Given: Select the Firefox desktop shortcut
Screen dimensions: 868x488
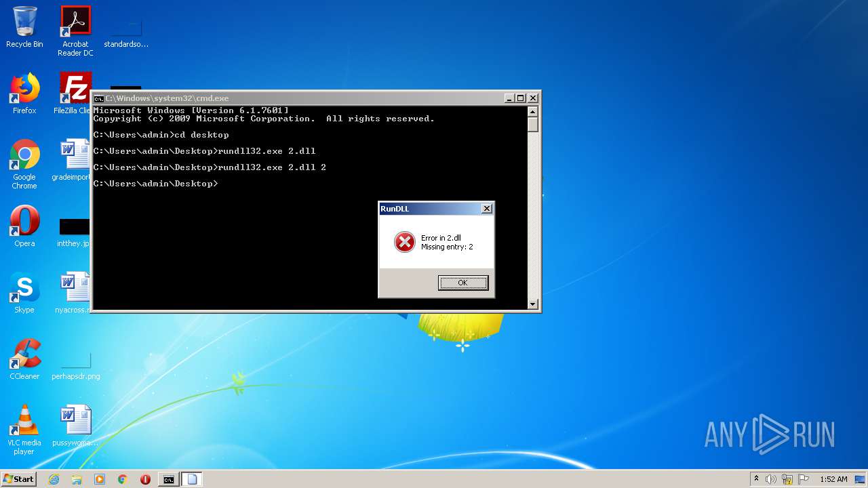Looking at the screenshot, I should click(24, 94).
